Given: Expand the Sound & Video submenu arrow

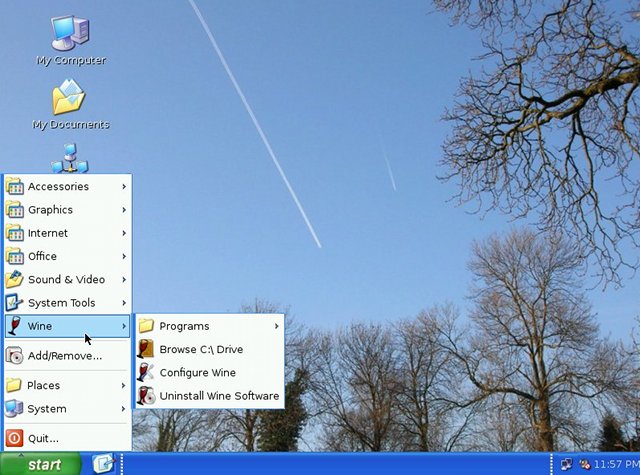Looking at the screenshot, I should pyautogui.click(x=124, y=280).
